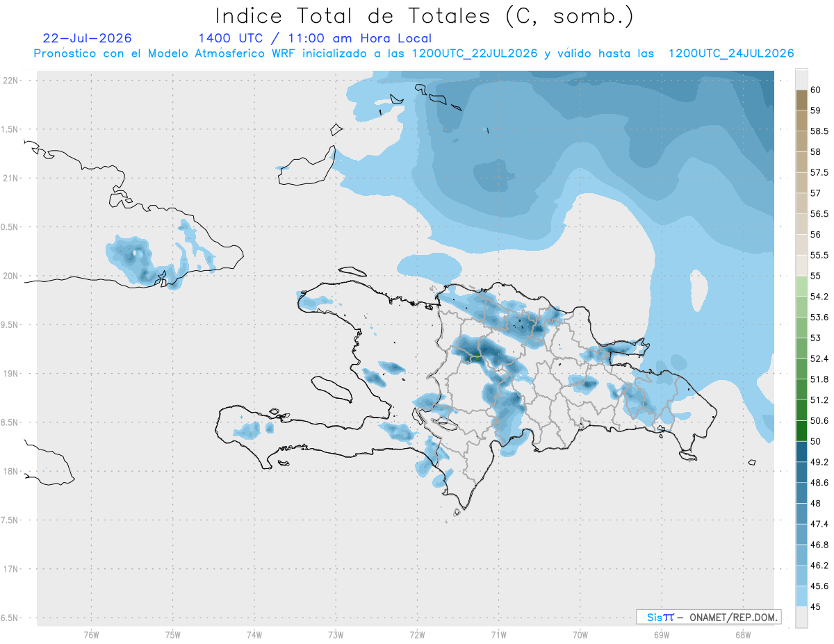
Task: Click the '71W' longitude label
Action: coord(498,634)
